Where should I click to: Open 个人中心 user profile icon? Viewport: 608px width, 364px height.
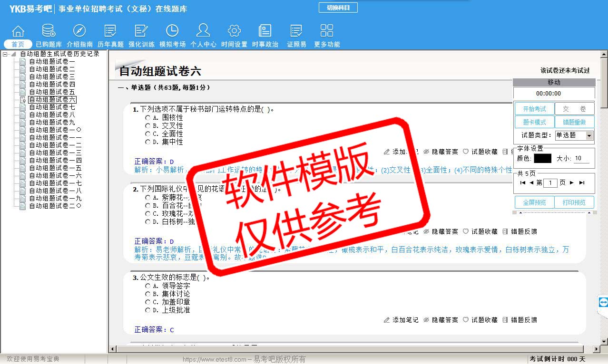pyautogui.click(x=203, y=31)
